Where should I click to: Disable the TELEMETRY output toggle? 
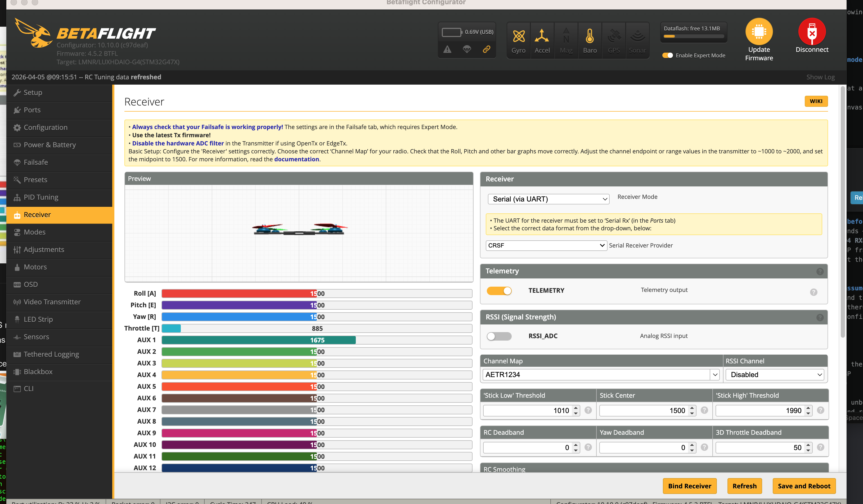[x=499, y=291]
